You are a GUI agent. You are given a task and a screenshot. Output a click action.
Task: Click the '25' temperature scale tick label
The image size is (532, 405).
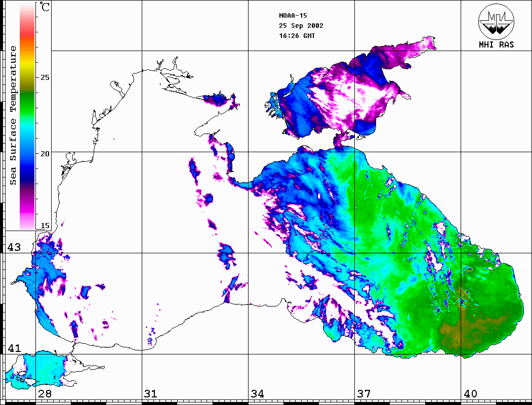[x=45, y=77]
